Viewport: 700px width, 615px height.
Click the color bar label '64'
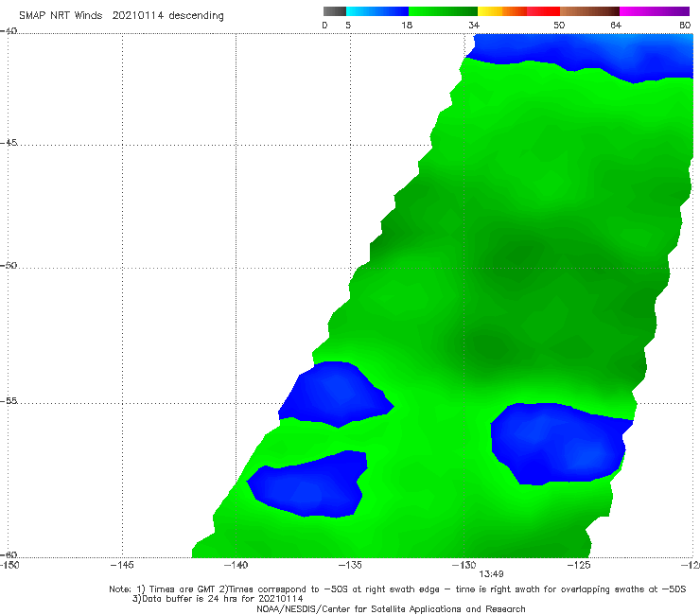click(616, 26)
